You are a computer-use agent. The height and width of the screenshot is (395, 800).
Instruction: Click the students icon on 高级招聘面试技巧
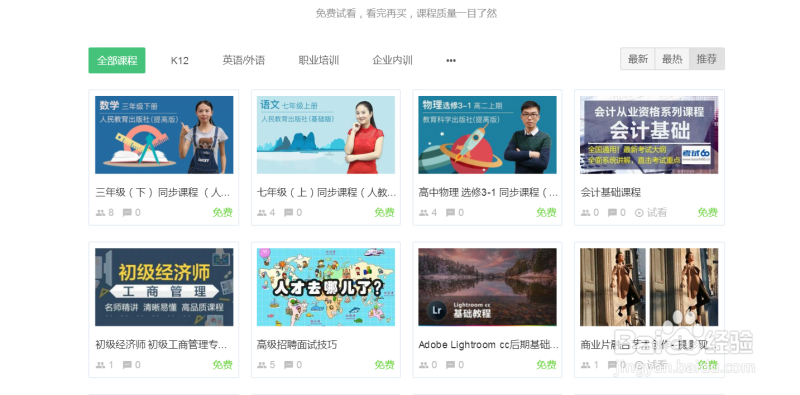pyautogui.click(x=262, y=364)
